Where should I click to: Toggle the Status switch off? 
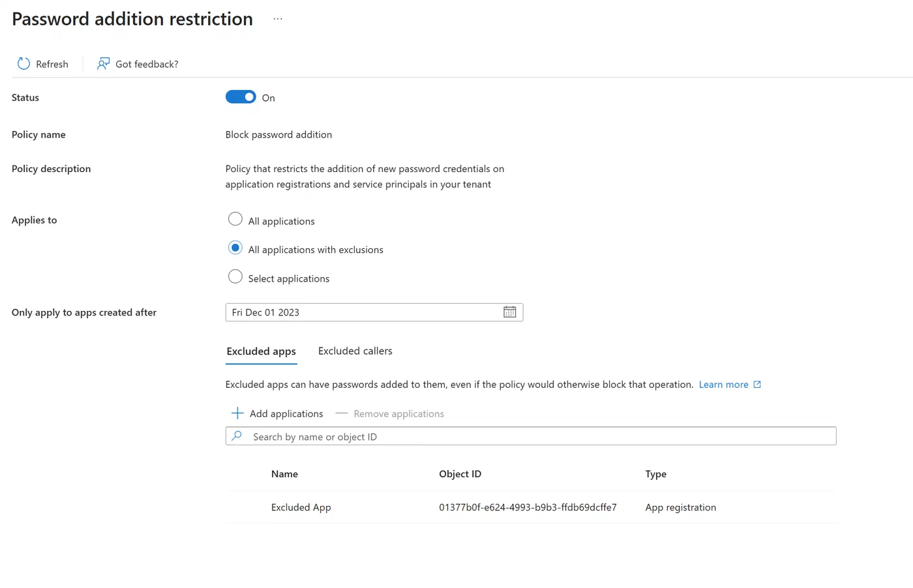pyautogui.click(x=241, y=97)
